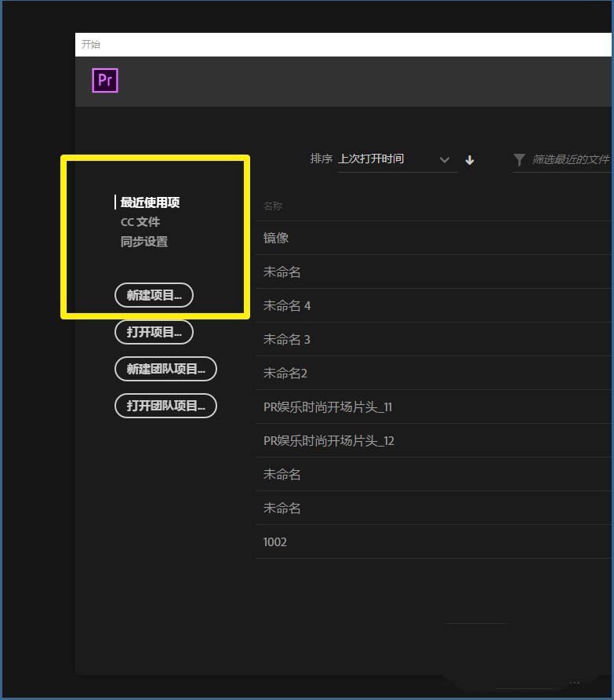Click the 名称 column header
Image resolution: width=614 pixels, height=700 pixels.
click(273, 206)
